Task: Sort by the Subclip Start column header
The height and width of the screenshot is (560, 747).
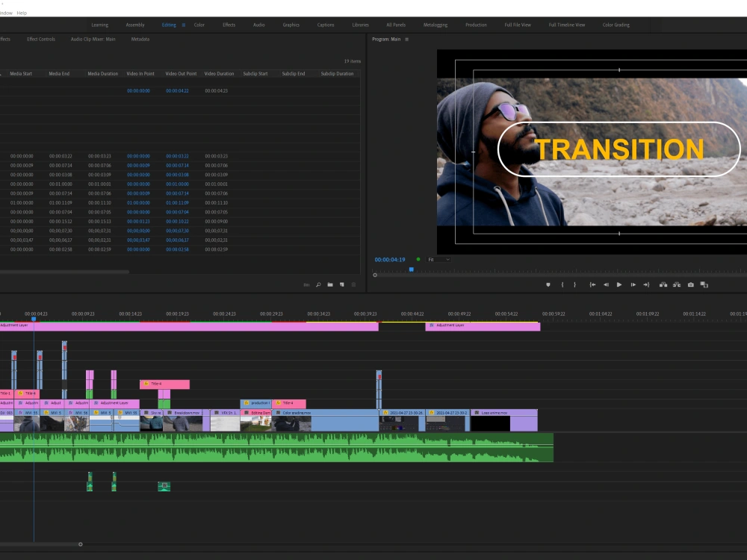Action: click(255, 74)
